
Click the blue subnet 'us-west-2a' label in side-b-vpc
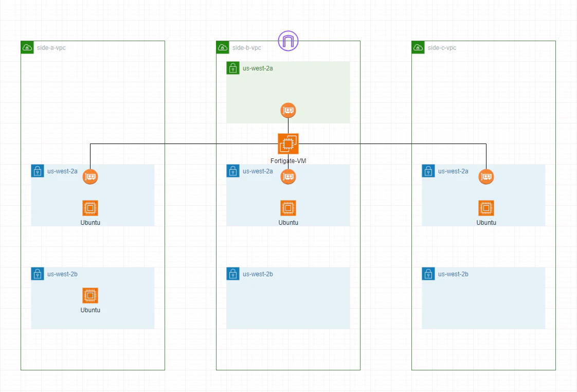click(x=258, y=171)
